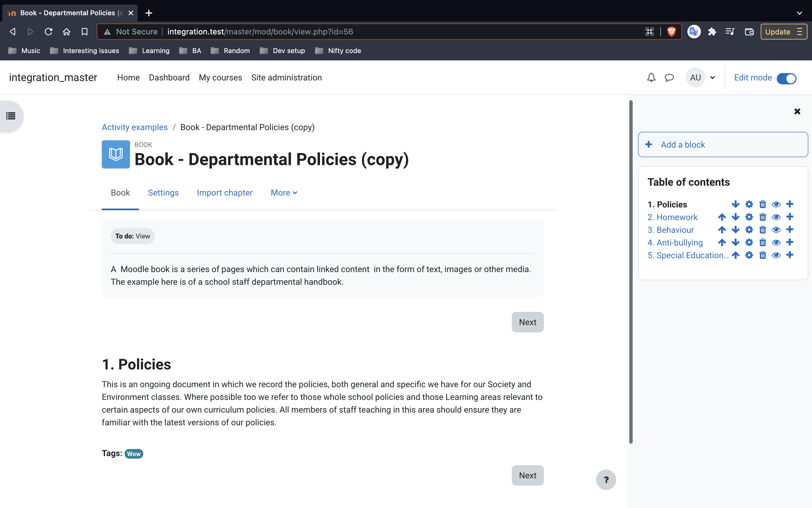
Task: Edit the Homework chapter settings
Action: [x=749, y=217]
